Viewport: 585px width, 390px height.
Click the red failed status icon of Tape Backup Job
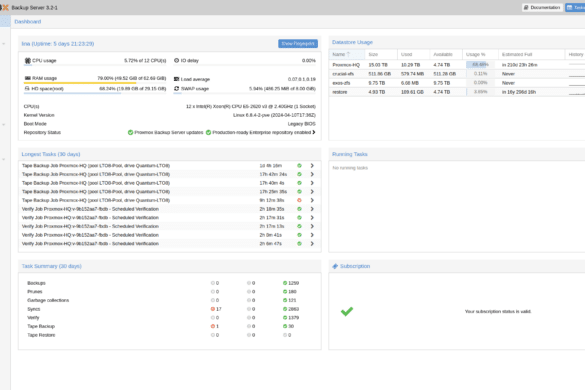299,200
